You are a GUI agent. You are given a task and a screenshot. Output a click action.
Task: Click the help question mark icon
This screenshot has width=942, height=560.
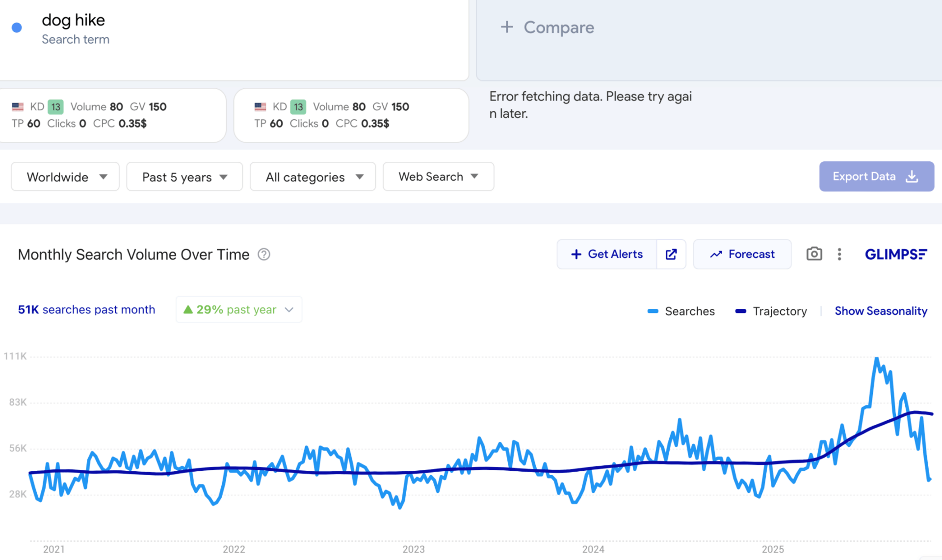point(264,255)
